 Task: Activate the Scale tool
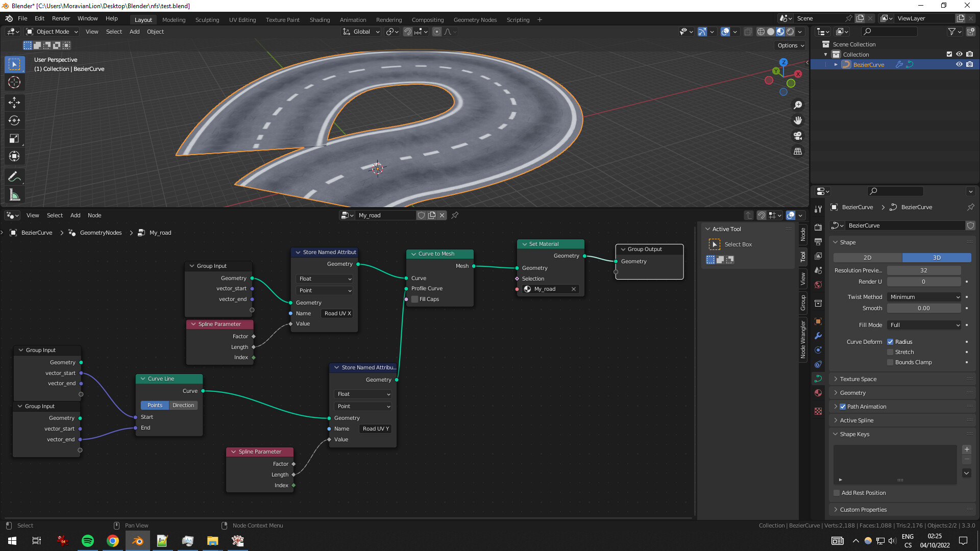pyautogui.click(x=14, y=138)
